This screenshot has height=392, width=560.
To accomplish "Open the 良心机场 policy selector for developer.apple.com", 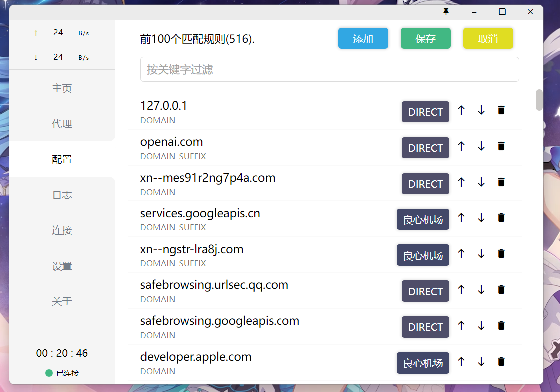I will click(x=423, y=363).
